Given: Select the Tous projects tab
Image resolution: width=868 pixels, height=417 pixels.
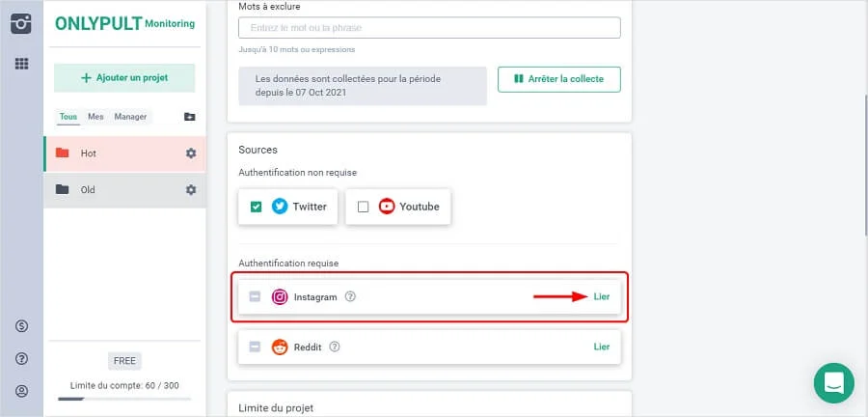Looking at the screenshot, I should coord(68,117).
